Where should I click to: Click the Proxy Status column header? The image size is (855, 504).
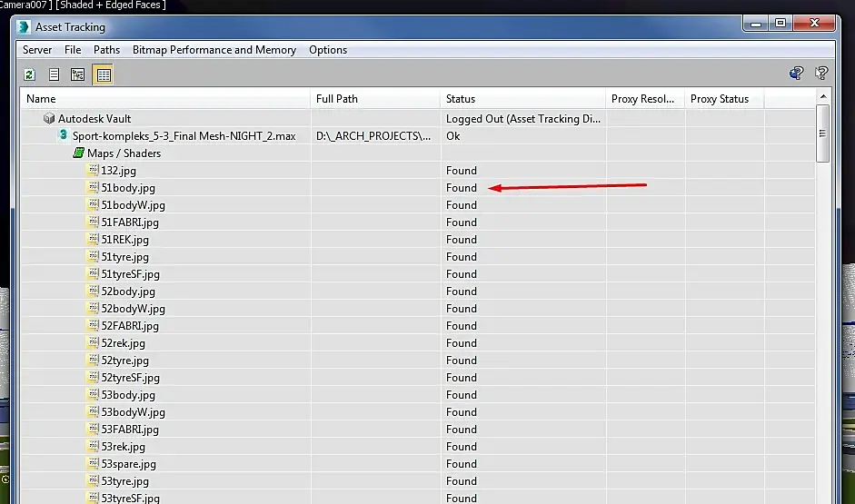[x=725, y=99]
